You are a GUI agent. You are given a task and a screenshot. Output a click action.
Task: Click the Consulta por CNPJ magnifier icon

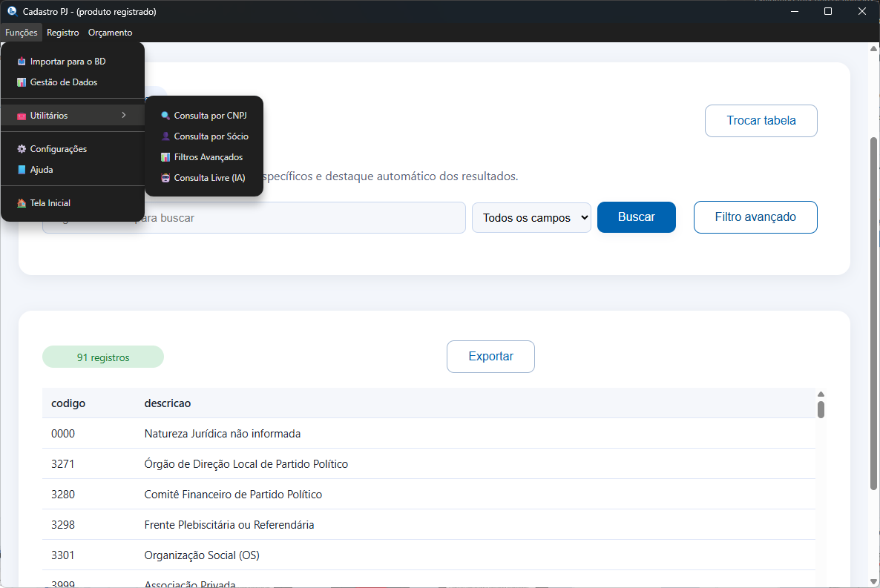[165, 116]
